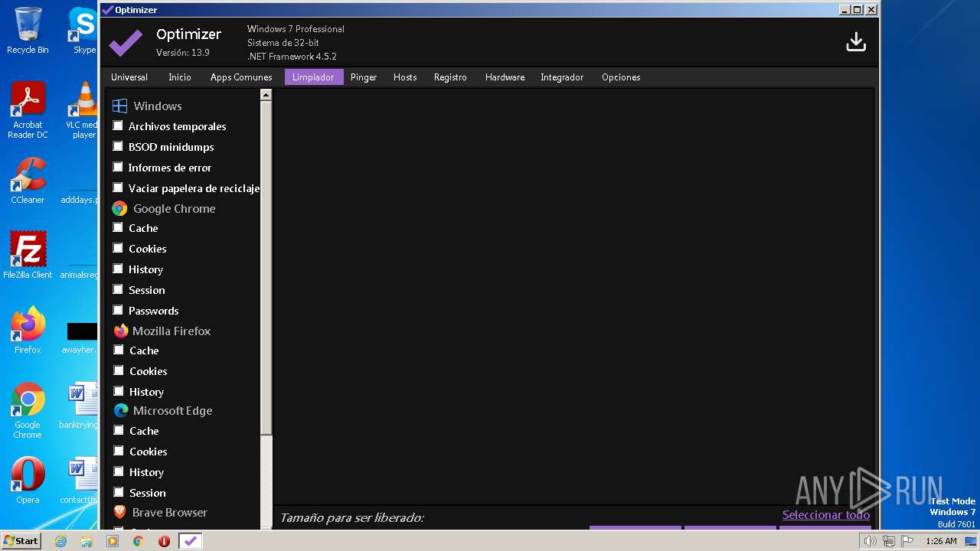Open contactth Word document on desktop
Viewport: 980px width, 551px height.
[79, 481]
